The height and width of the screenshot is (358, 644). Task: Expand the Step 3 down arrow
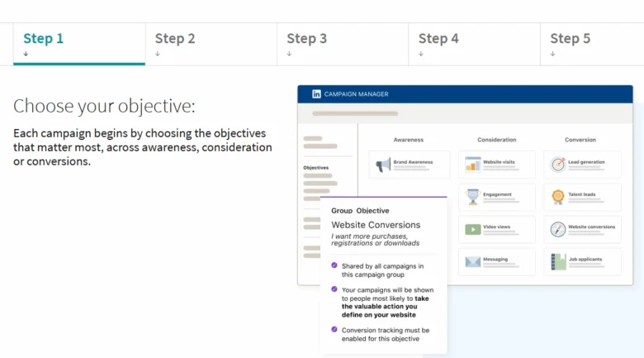pyautogui.click(x=290, y=55)
